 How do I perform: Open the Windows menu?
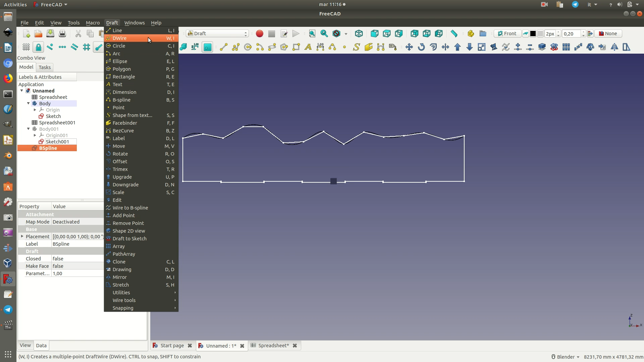coord(135,23)
